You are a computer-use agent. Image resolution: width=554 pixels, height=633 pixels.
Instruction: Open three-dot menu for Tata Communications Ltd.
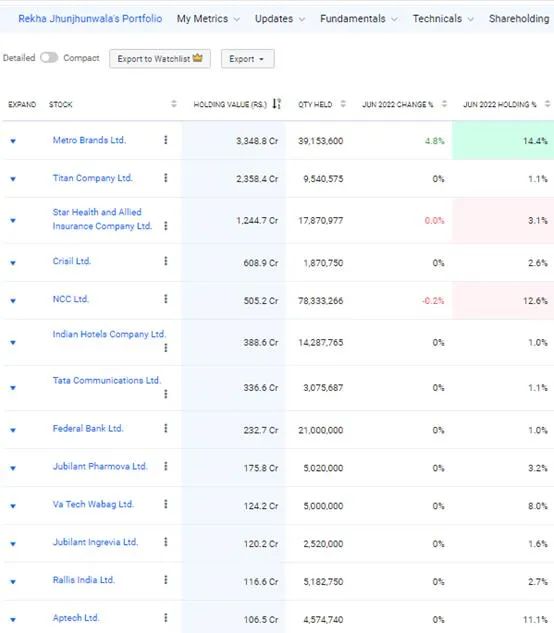[166, 394]
